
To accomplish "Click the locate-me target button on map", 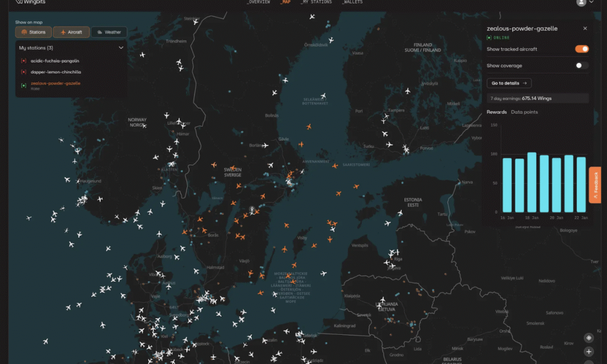I will click(x=589, y=338).
